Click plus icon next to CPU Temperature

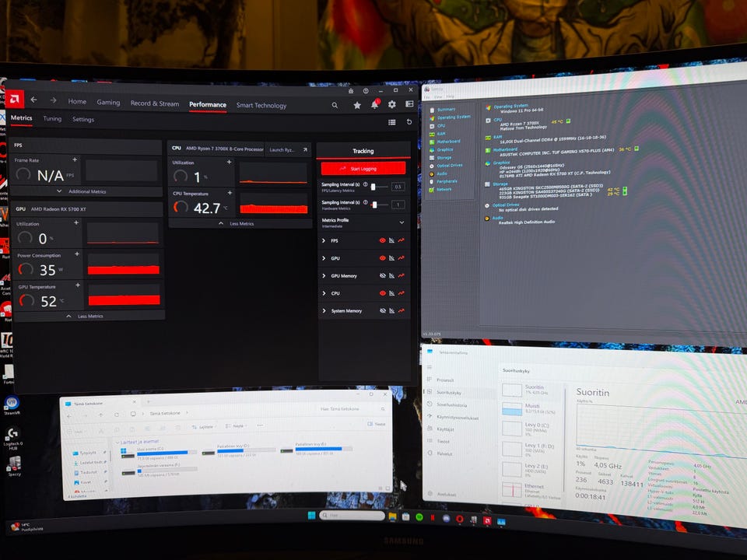[x=230, y=193]
